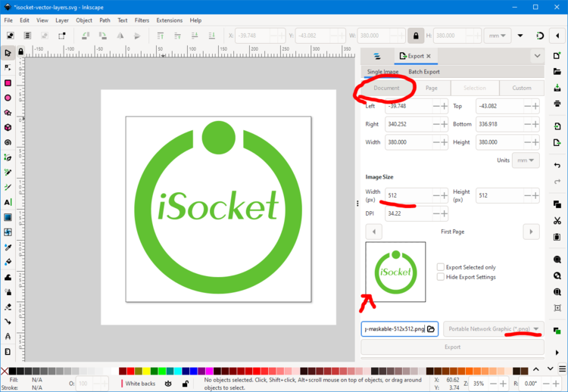Viewport: 568px width, 392px height.
Task: Go to next page arrow button
Action: [x=531, y=232]
